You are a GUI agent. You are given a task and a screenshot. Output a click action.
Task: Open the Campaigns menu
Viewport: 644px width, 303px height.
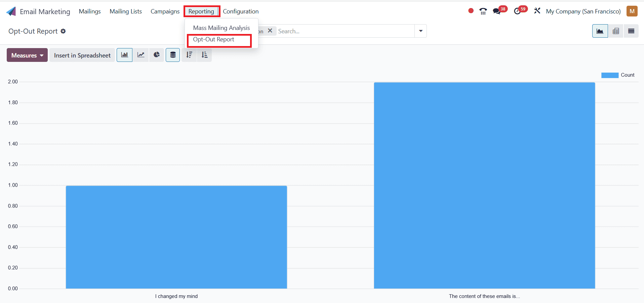[x=165, y=11]
